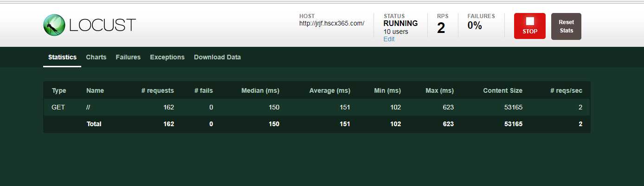Viewport: 644px width, 186px height.
Task: Click GET row Min value 102
Action: click(x=395, y=107)
